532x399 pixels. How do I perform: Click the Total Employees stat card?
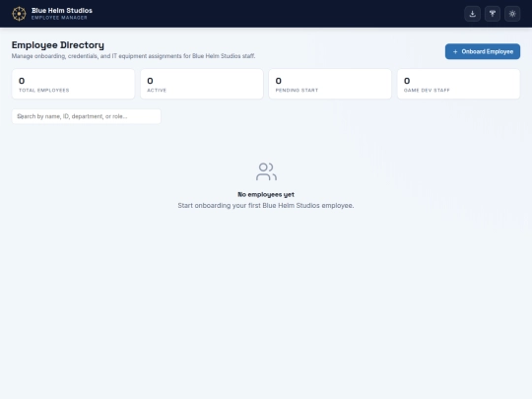point(73,84)
